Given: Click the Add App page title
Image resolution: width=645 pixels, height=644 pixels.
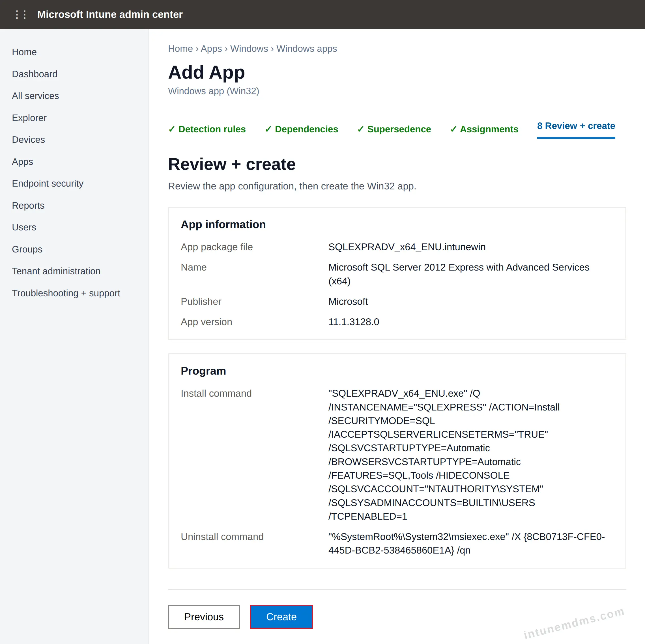Looking at the screenshot, I should pyautogui.click(x=207, y=72).
